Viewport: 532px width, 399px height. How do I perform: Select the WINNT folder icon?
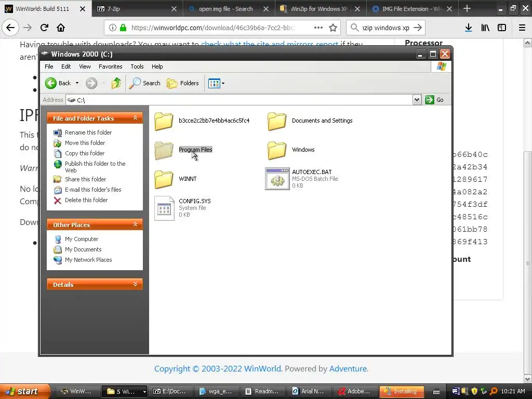[x=164, y=179]
